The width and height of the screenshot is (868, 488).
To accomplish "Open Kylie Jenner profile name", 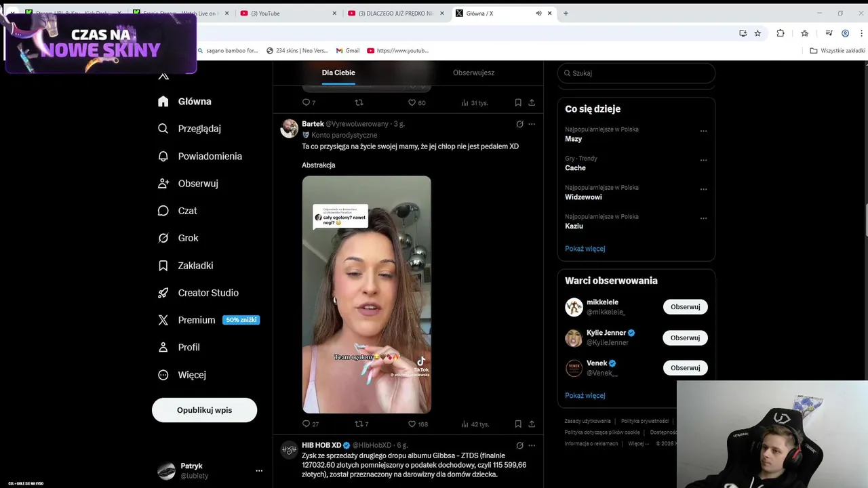I will pyautogui.click(x=606, y=333).
